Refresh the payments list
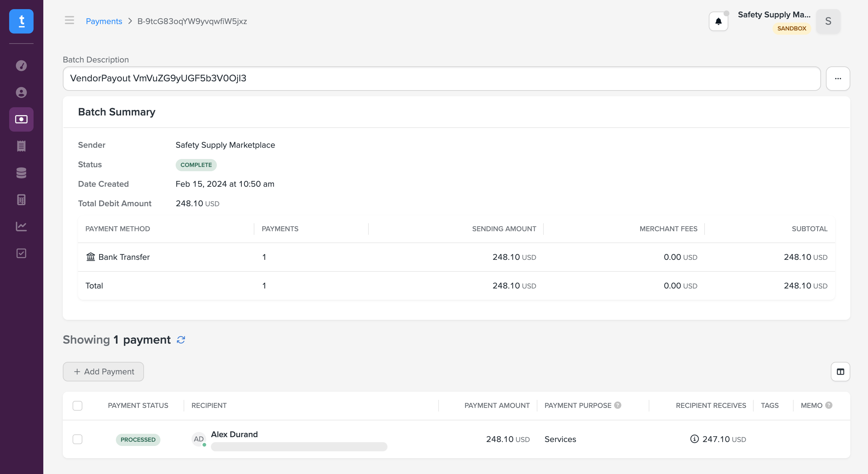The image size is (868, 474). click(181, 340)
